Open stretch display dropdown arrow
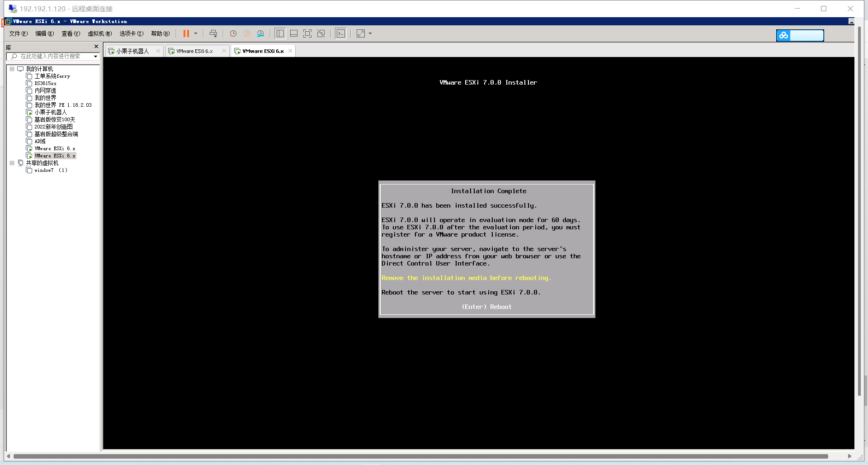The width and height of the screenshot is (868, 465). (x=370, y=33)
